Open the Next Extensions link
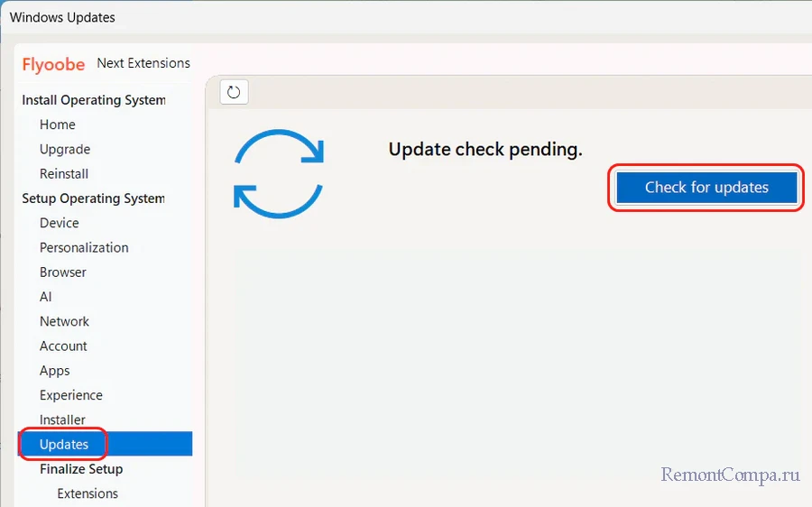 pyautogui.click(x=143, y=63)
